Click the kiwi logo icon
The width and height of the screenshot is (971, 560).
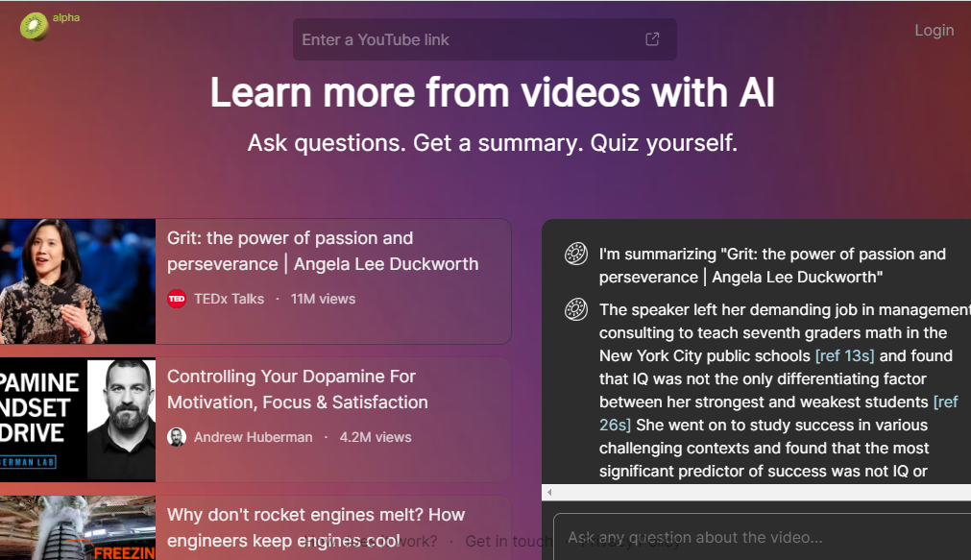34,26
